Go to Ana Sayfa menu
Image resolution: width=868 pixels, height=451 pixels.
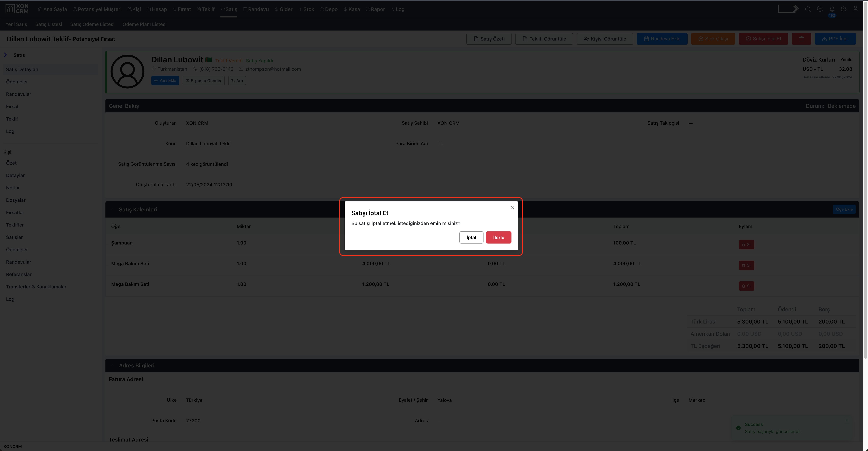pyautogui.click(x=52, y=9)
